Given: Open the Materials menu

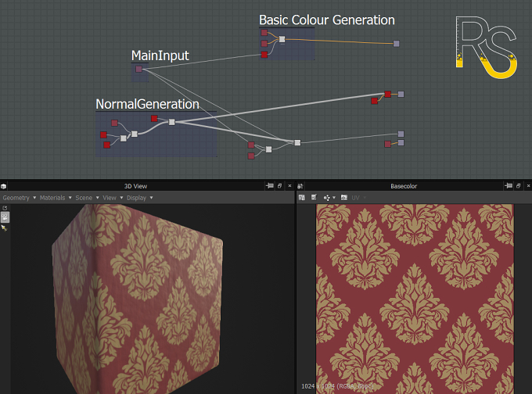Looking at the screenshot, I should [56, 198].
